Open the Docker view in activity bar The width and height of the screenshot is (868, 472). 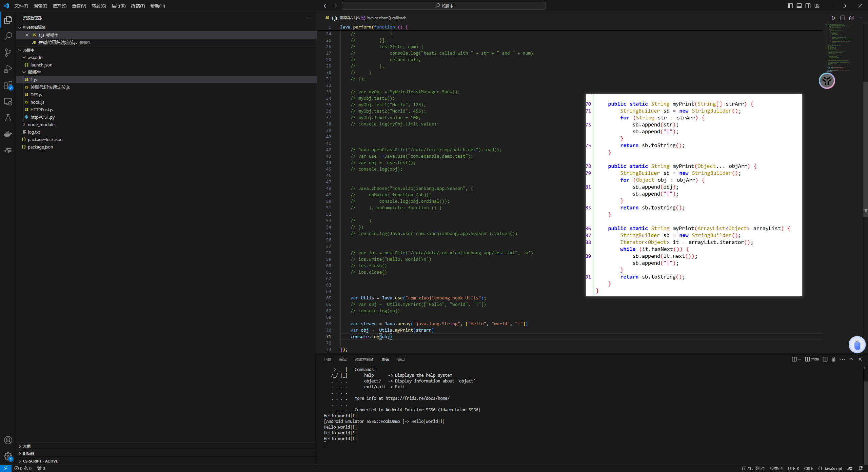[8, 134]
